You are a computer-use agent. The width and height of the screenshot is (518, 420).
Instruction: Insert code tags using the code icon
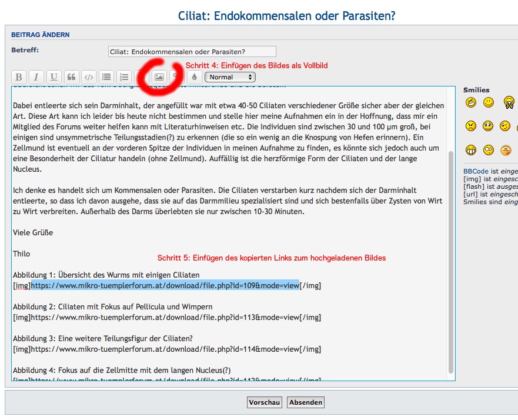89,77
